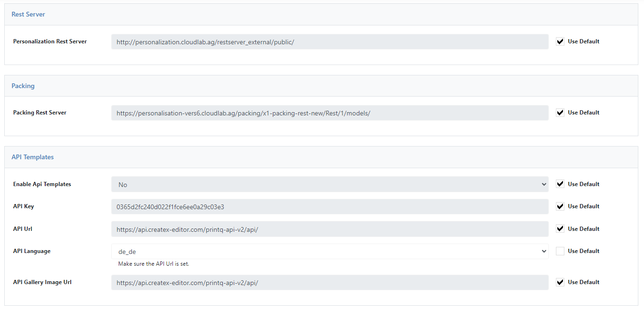644x310 pixels.
Task: Open the Enable Api Templates dropdown
Action: [x=330, y=184]
